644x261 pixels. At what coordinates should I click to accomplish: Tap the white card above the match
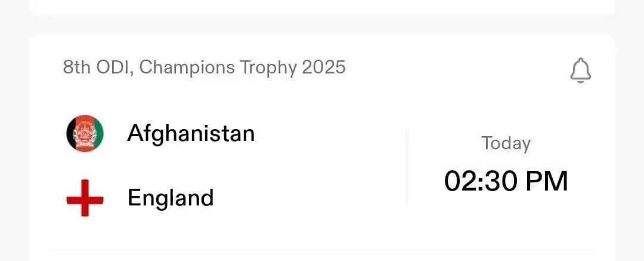tap(322, 7)
